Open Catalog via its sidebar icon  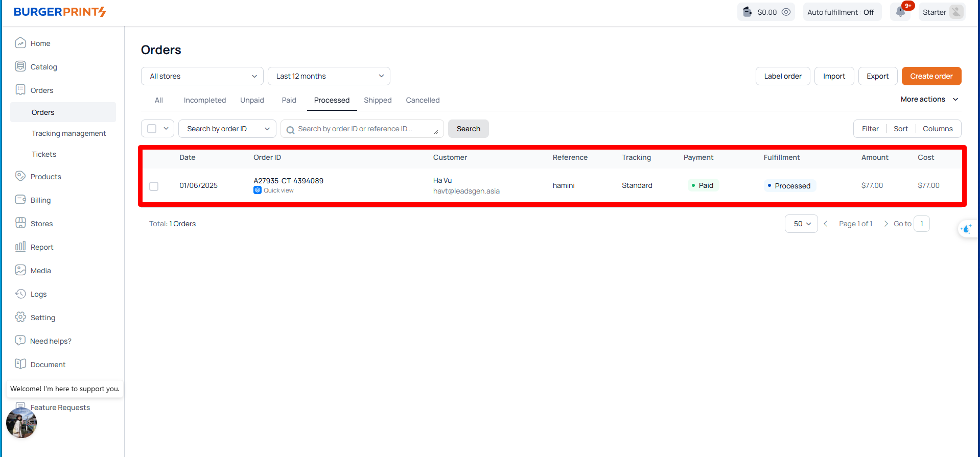[20, 66]
